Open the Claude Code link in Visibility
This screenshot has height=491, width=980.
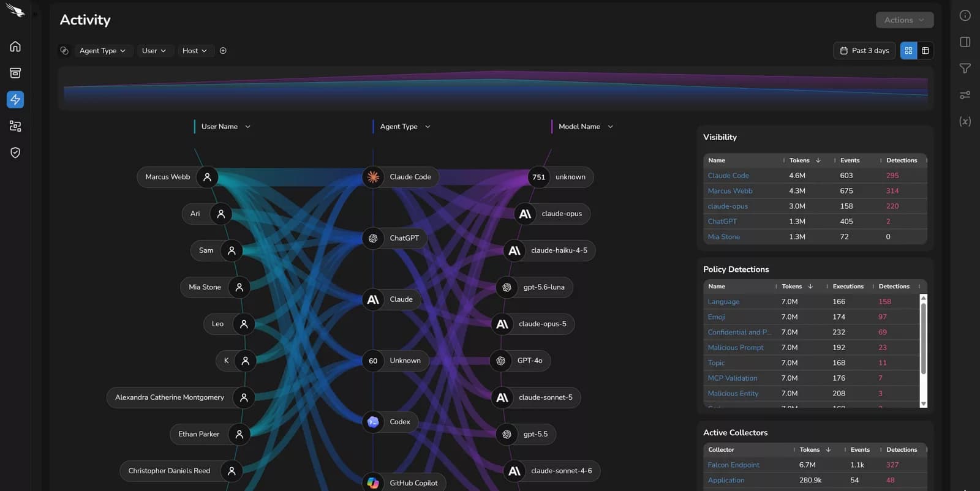point(728,176)
